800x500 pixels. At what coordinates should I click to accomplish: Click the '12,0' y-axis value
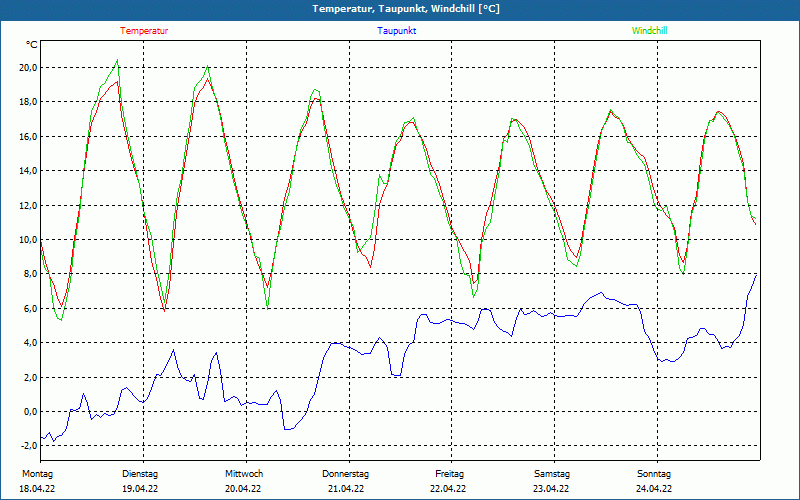click(x=27, y=205)
